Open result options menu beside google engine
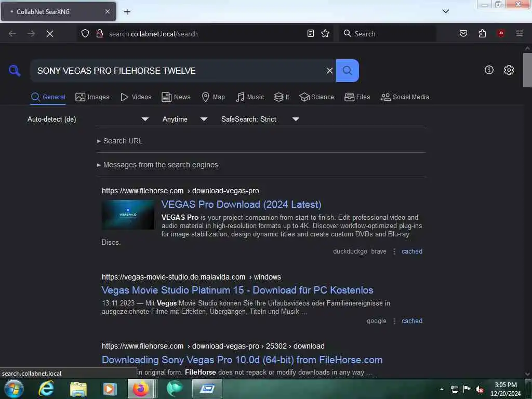532x399 pixels. [x=394, y=321]
